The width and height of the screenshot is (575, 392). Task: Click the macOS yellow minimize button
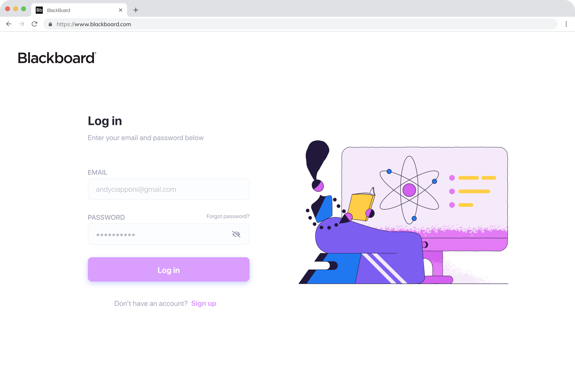pos(15,9)
